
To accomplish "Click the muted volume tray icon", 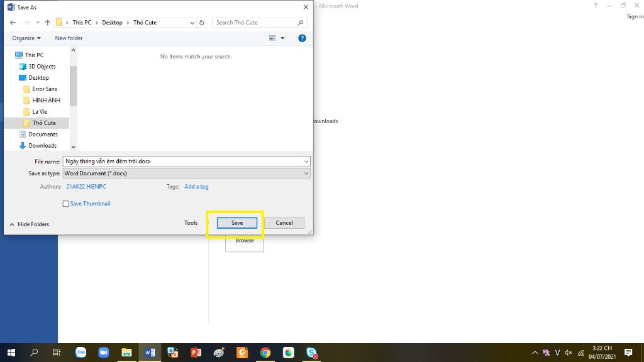I will 569,353.
